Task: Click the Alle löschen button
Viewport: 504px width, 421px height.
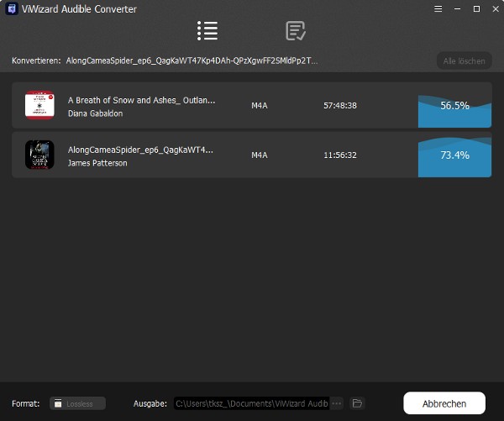Action: coord(464,61)
